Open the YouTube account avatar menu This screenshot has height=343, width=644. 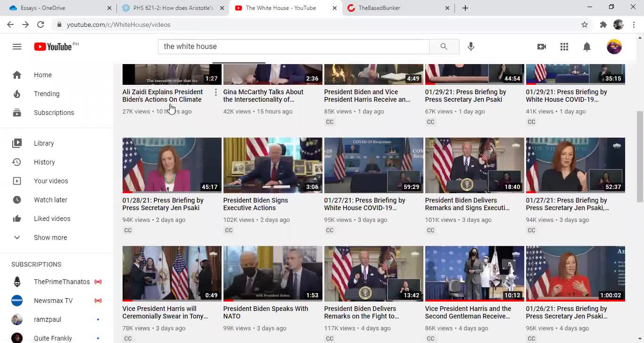(614, 47)
